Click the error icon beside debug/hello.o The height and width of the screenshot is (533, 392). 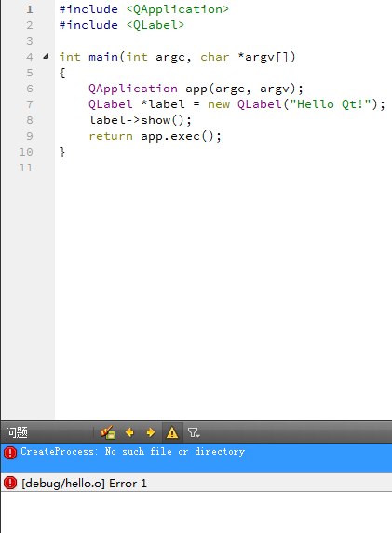tap(10, 483)
